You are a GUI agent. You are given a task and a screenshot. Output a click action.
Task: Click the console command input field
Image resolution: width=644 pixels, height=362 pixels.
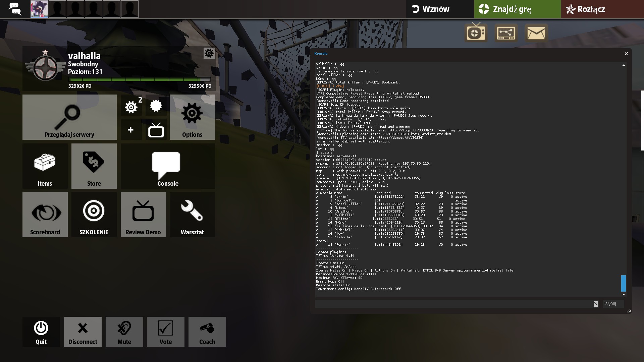point(453,304)
